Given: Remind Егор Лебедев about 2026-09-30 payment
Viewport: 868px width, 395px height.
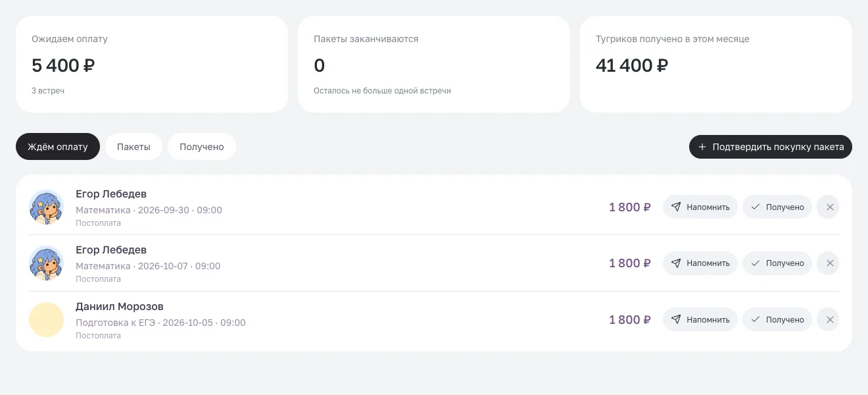Looking at the screenshot, I should click(x=700, y=207).
